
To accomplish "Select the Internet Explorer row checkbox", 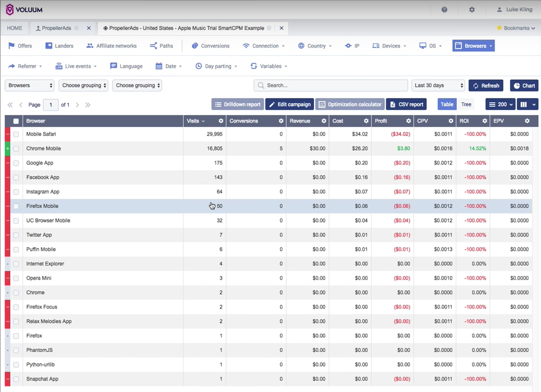I will pyautogui.click(x=16, y=264).
